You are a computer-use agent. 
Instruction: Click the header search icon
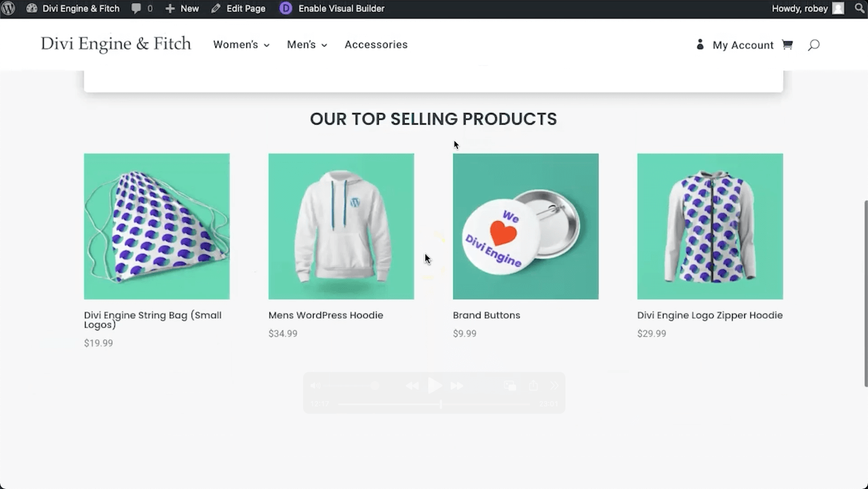[x=813, y=45]
